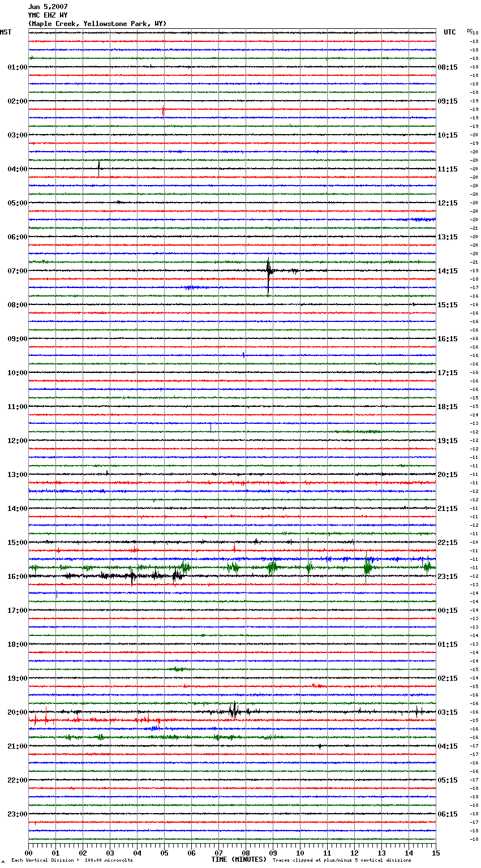Click minute tick label 07 on time axis

(218, 853)
